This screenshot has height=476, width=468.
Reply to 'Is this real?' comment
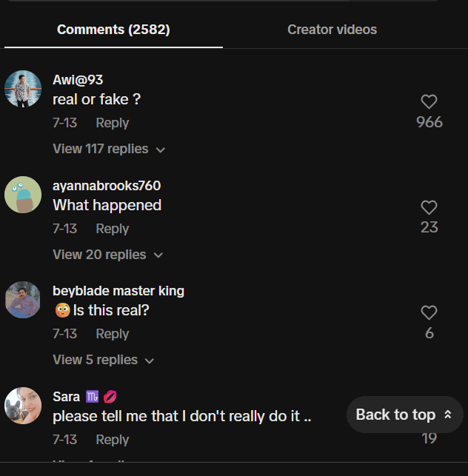pos(112,334)
